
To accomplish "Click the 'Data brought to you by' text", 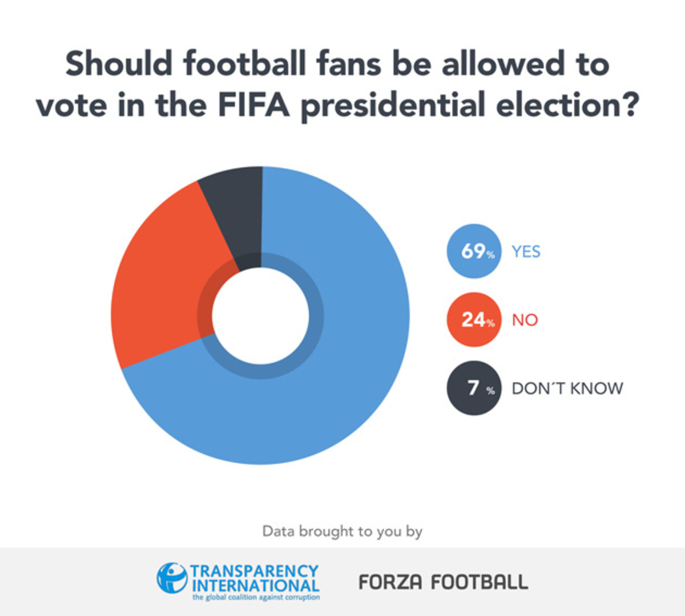I will 342,532.
